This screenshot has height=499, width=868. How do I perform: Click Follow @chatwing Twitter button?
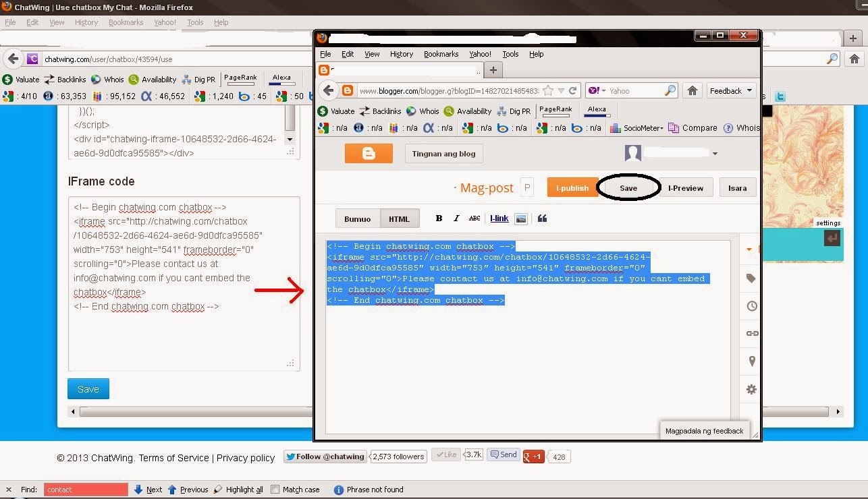325,457
